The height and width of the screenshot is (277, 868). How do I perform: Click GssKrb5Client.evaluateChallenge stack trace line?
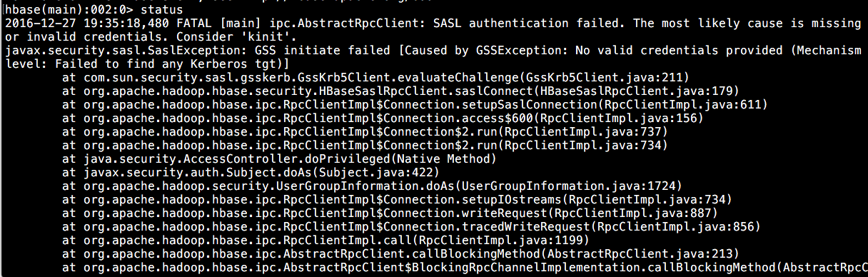click(x=375, y=76)
